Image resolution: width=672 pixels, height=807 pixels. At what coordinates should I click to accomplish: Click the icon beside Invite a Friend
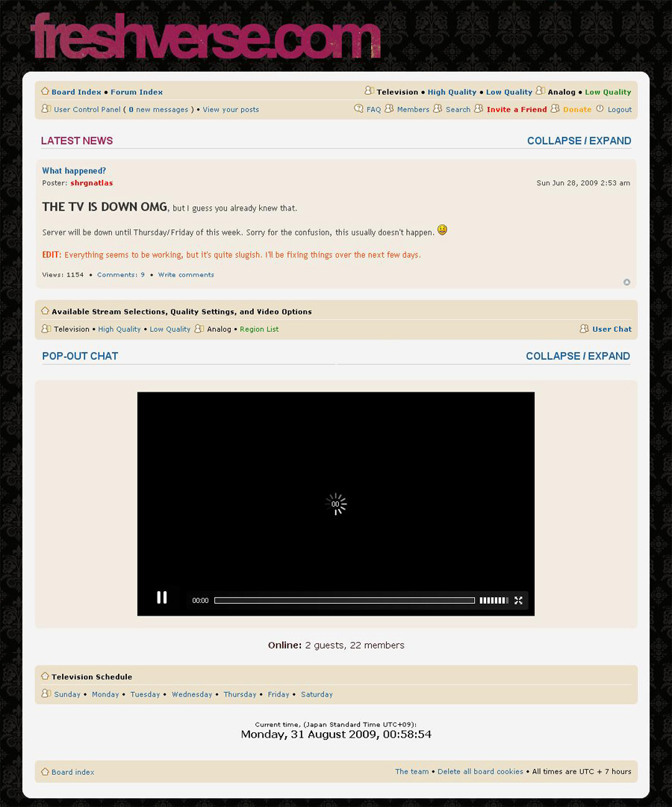point(479,108)
